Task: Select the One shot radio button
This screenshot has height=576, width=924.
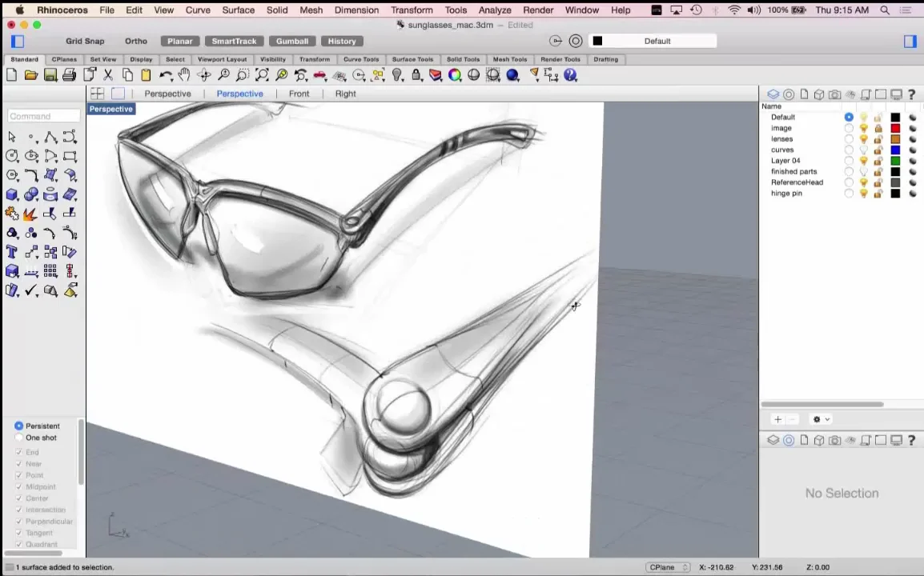Action: tap(19, 438)
